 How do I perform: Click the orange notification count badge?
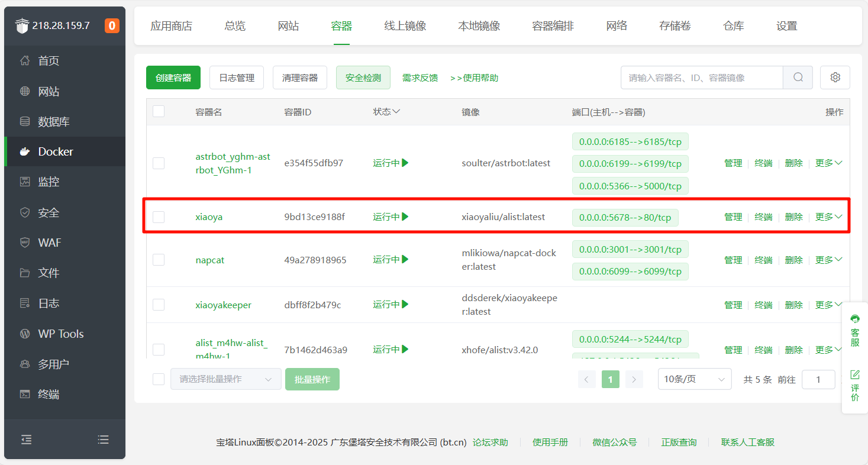click(x=112, y=25)
